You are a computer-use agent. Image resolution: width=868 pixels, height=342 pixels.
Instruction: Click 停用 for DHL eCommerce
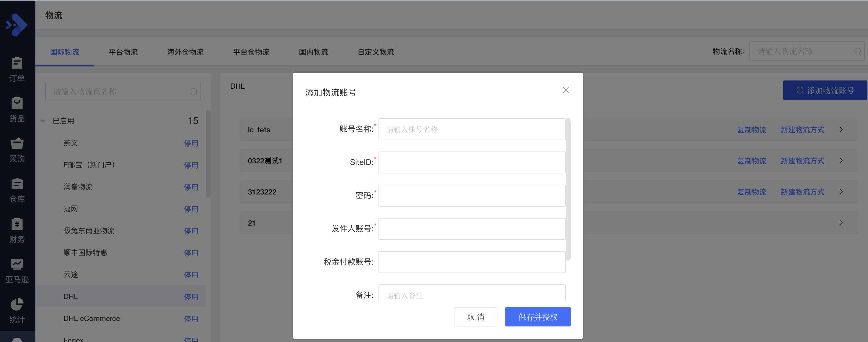191,319
